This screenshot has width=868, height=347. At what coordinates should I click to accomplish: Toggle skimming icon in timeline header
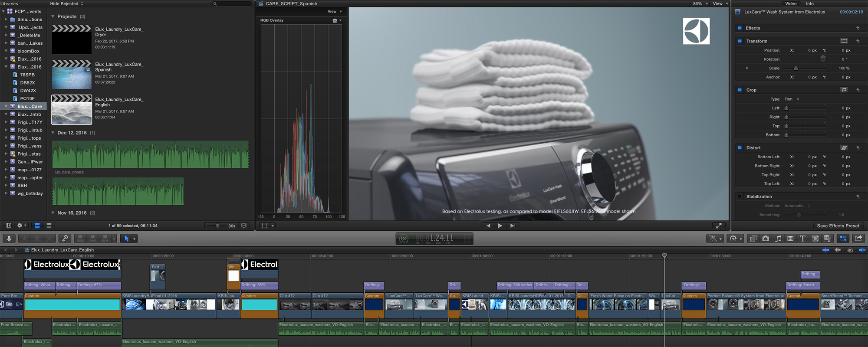[825, 250]
